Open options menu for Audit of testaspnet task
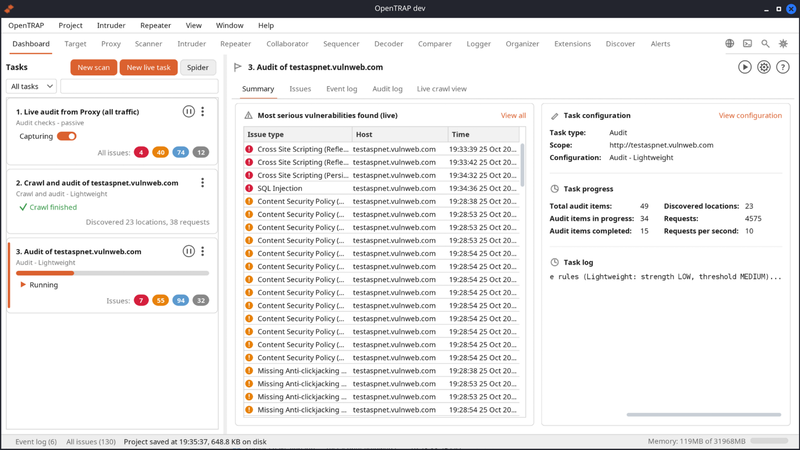Viewport: 800px width, 450px height. [203, 251]
